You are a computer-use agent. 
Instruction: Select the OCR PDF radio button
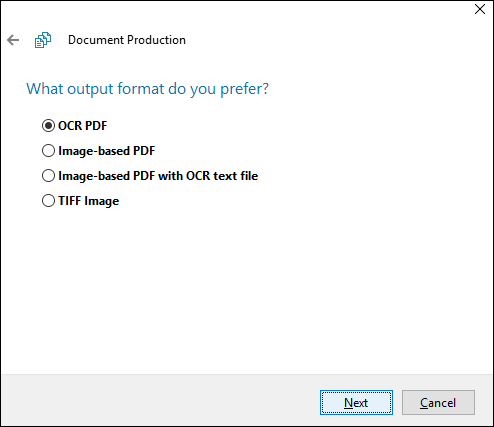(48, 126)
